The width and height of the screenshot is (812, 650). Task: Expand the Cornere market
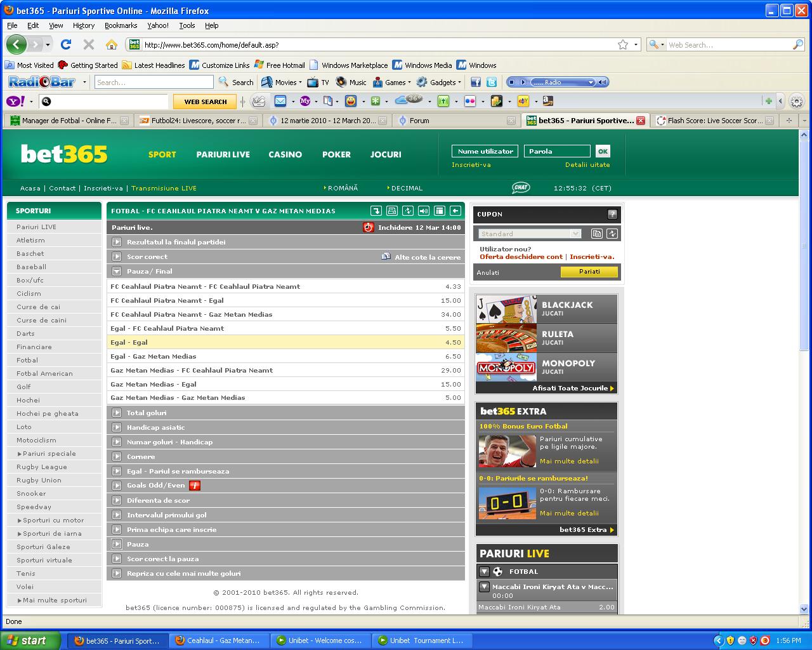tap(117, 456)
